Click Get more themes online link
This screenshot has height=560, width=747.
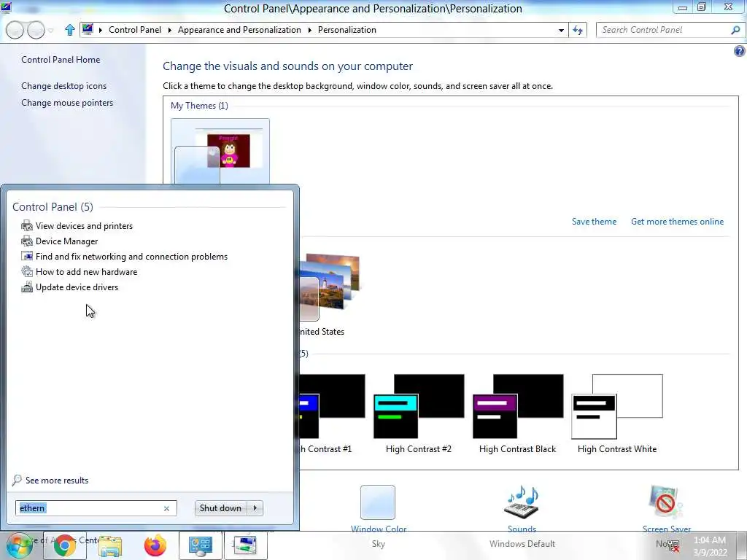[677, 222]
